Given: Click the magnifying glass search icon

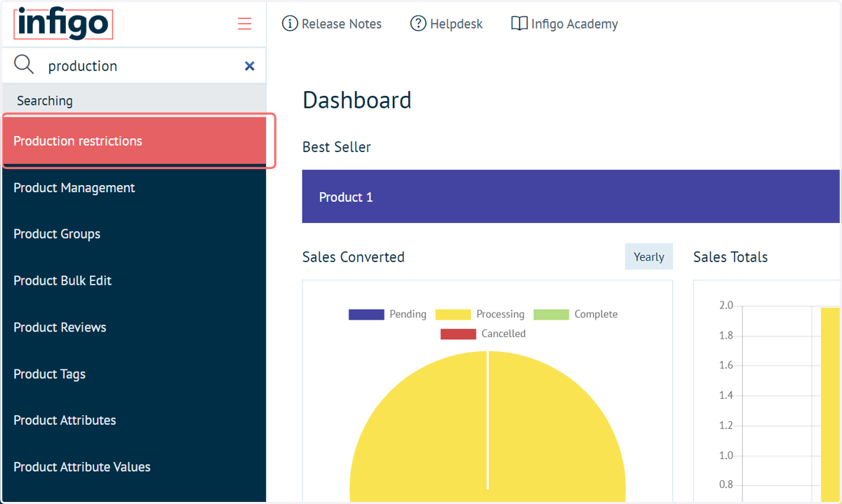Looking at the screenshot, I should point(24,65).
